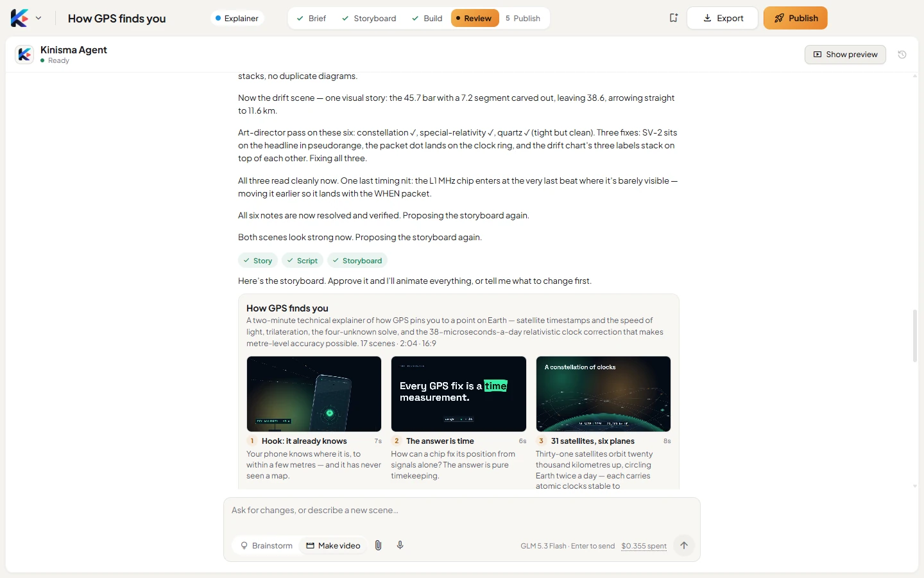This screenshot has width=924, height=578.
Task: Focus the 'Ask for changes' input field
Action: click(462, 511)
